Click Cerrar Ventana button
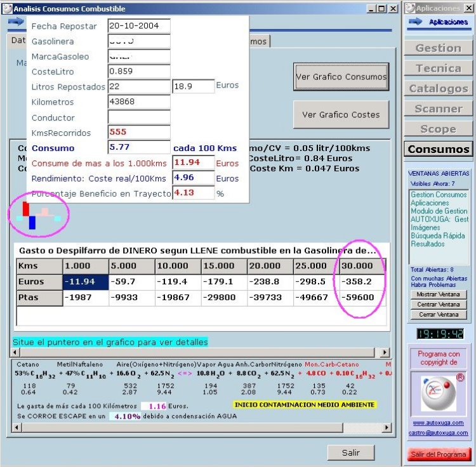This screenshot has height=467, width=476. tap(439, 315)
